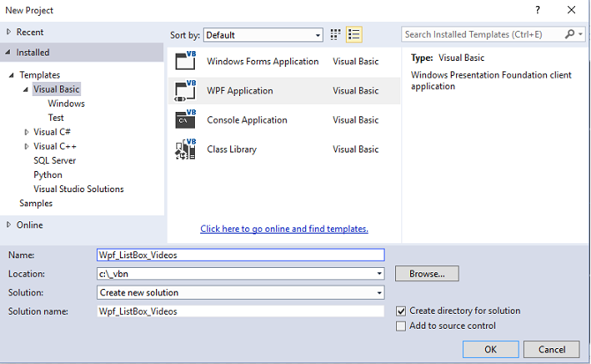Click the Visual C++ tree label
591x364 pixels.
coord(55,146)
